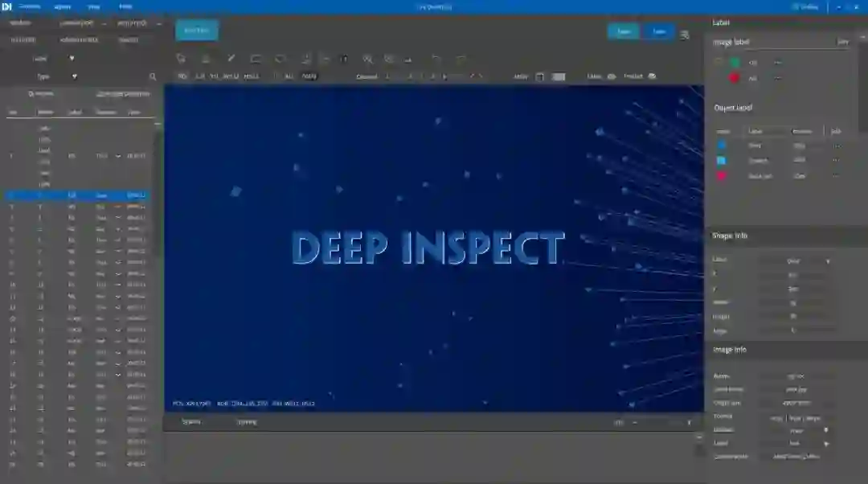Image resolution: width=868 pixels, height=484 pixels.
Task: Click the magnifier zoom tool in the toolbar
Action: 367,59
